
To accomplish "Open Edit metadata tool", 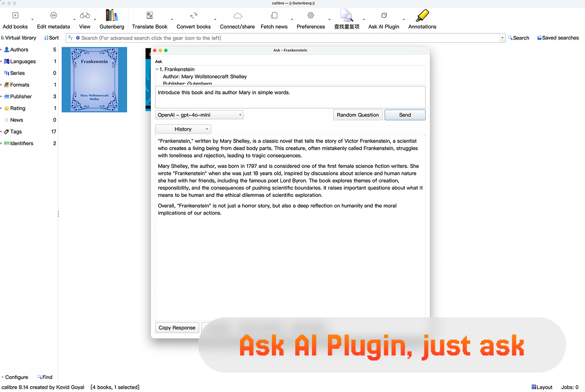I will (53, 15).
